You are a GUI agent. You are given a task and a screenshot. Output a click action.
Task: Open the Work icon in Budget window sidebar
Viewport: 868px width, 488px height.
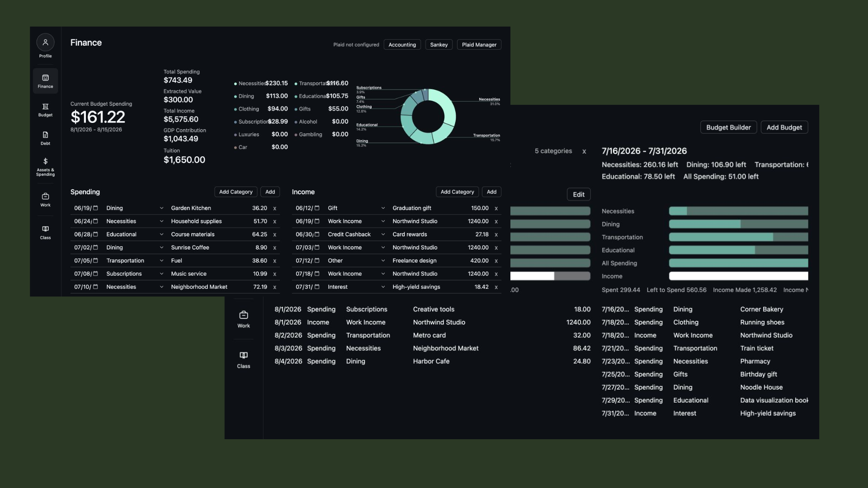(244, 319)
